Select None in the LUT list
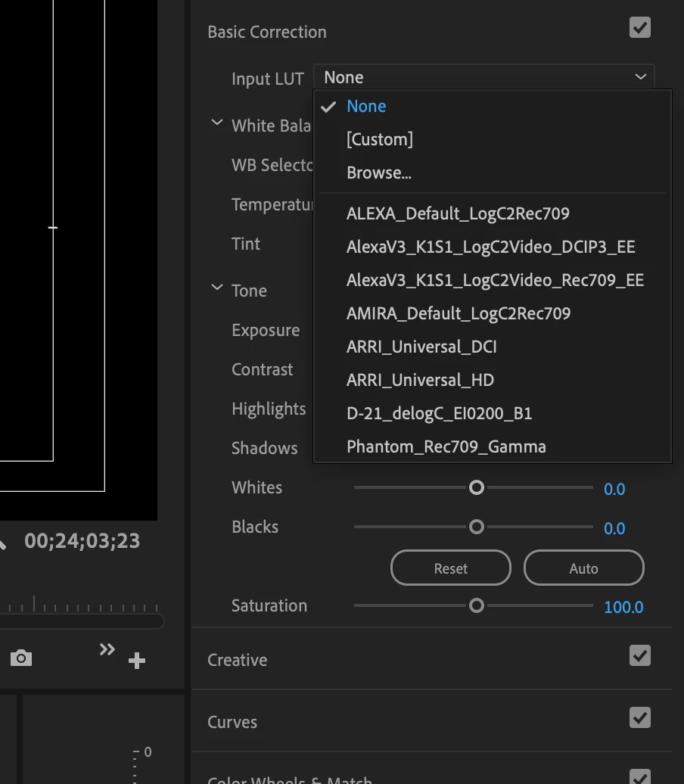 point(493,106)
